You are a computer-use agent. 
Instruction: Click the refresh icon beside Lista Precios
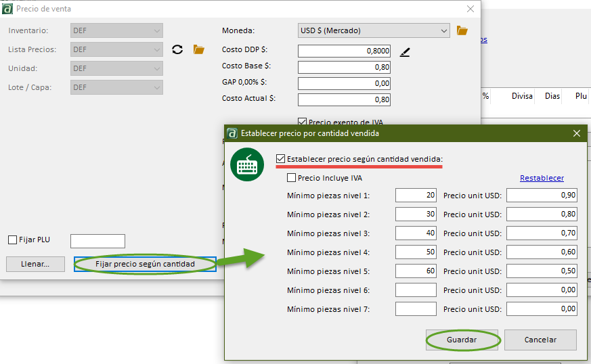point(177,49)
